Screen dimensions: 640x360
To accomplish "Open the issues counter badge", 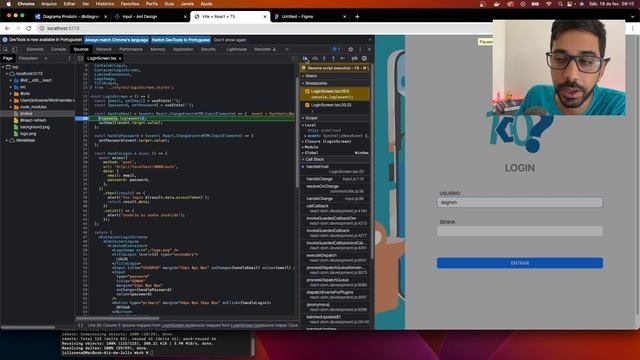I will point(336,49).
